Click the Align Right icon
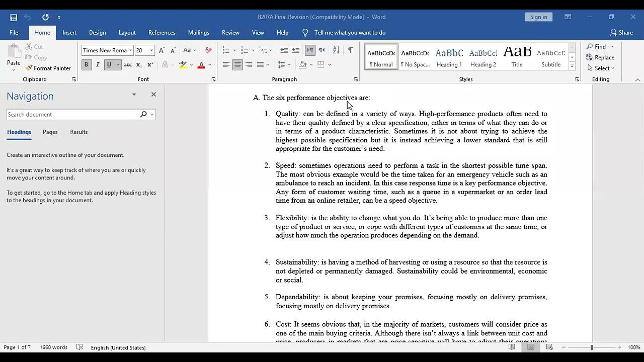Image resolution: width=644 pixels, height=362 pixels. click(x=249, y=65)
